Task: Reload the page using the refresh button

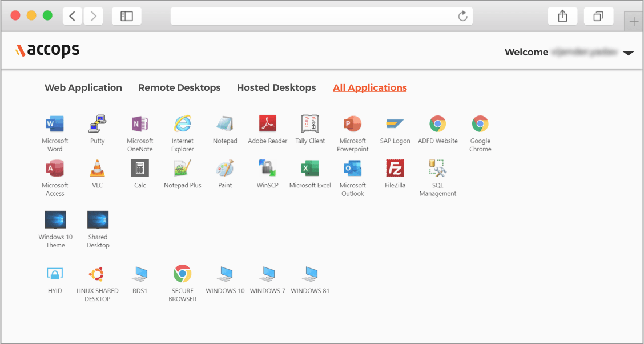Action: click(x=462, y=16)
